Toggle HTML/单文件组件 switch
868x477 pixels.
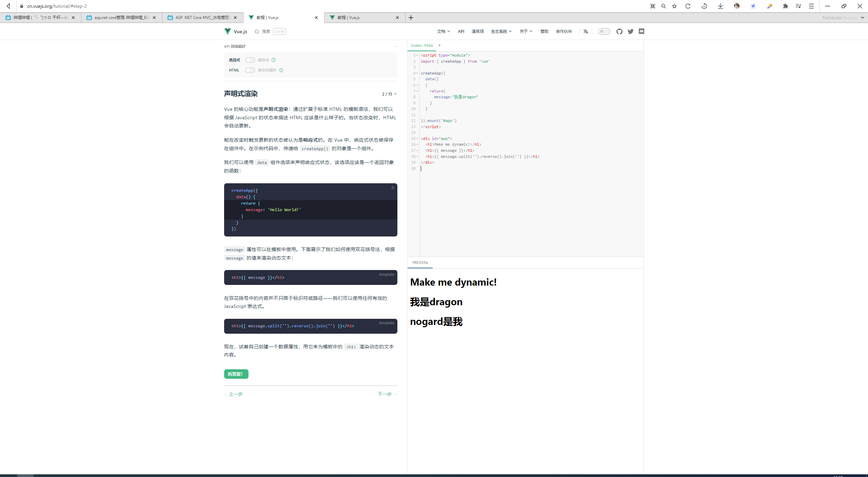point(250,70)
